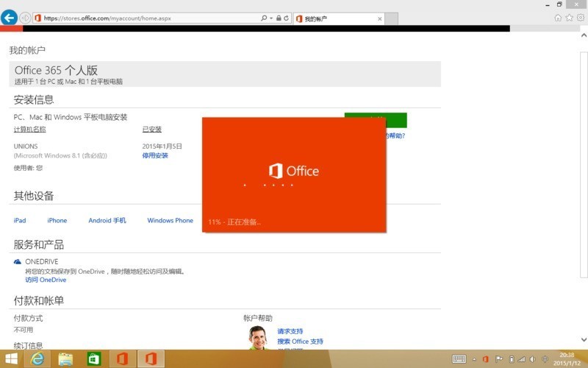Open the address bar autocomplete dropdown arrow
The width and height of the screenshot is (588, 368).
coord(271,18)
